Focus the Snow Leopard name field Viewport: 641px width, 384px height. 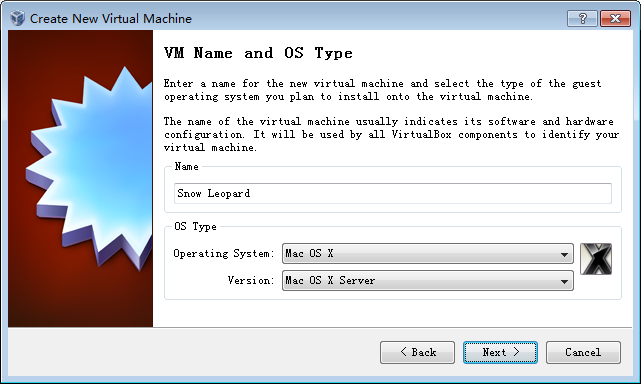pos(393,193)
